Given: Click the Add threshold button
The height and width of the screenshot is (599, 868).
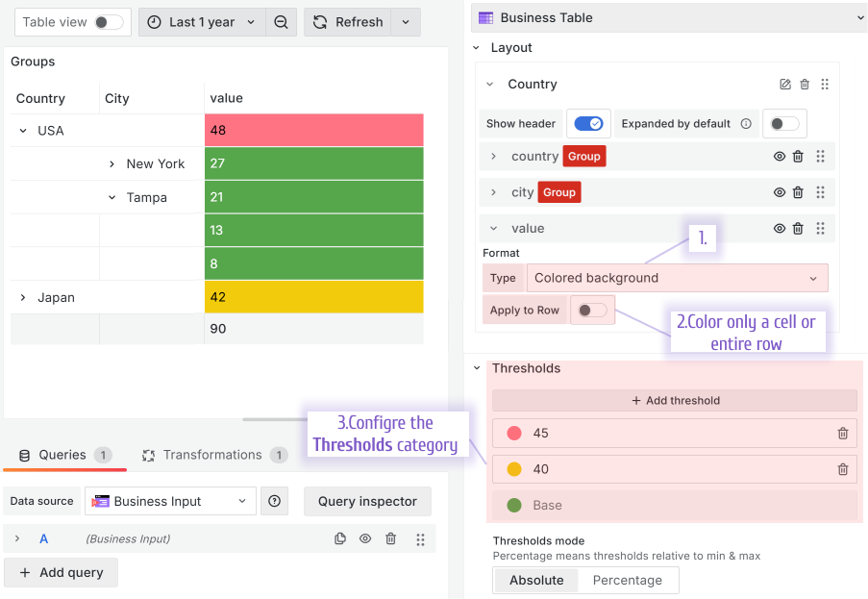Looking at the screenshot, I should pos(675,401).
